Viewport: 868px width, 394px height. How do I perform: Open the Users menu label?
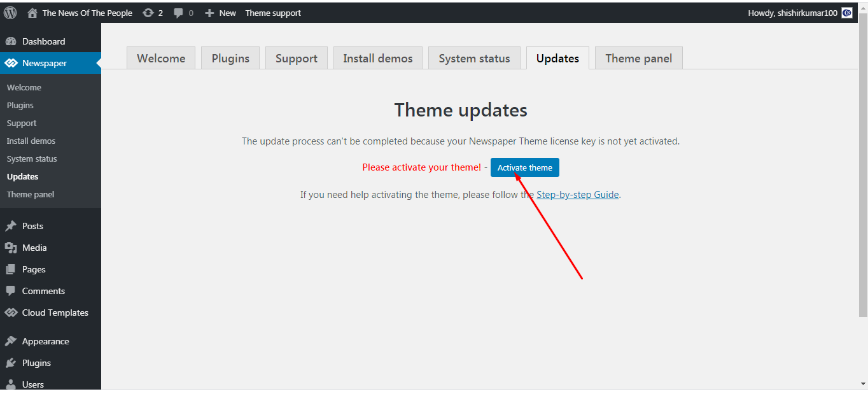coord(33,384)
